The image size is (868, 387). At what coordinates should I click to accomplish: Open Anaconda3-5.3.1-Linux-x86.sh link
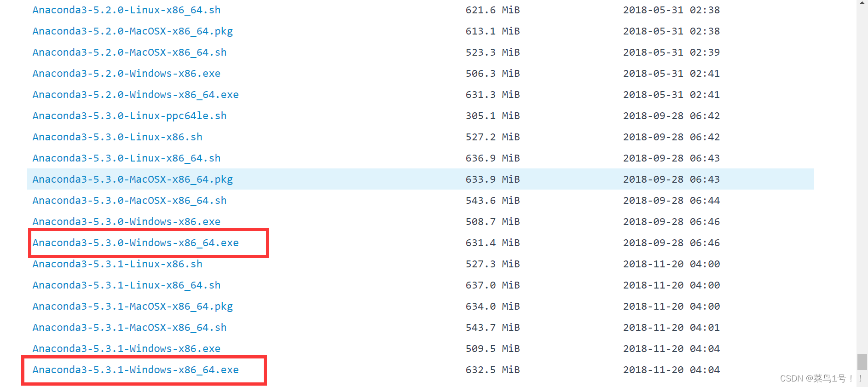pyautogui.click(x=117, y=264)
